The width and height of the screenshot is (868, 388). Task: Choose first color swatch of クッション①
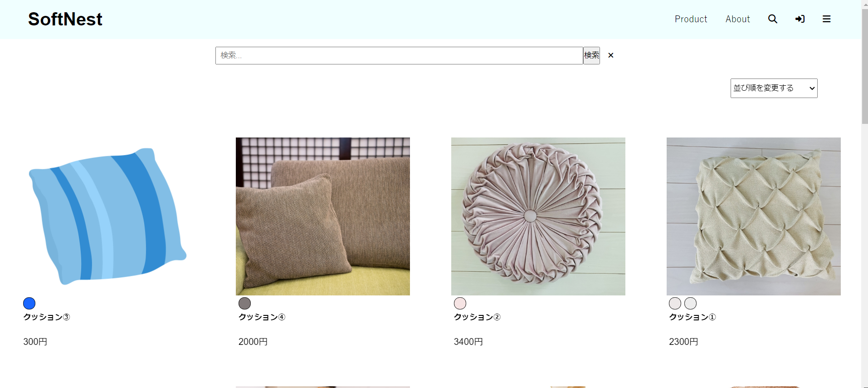coord(675,303)
